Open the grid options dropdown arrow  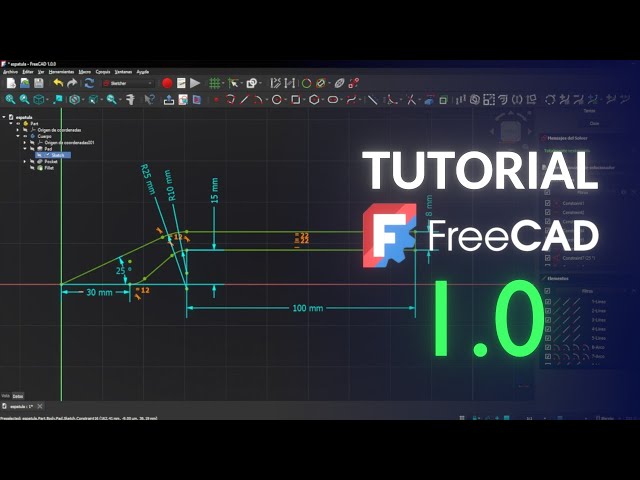(x=224, y=84)
